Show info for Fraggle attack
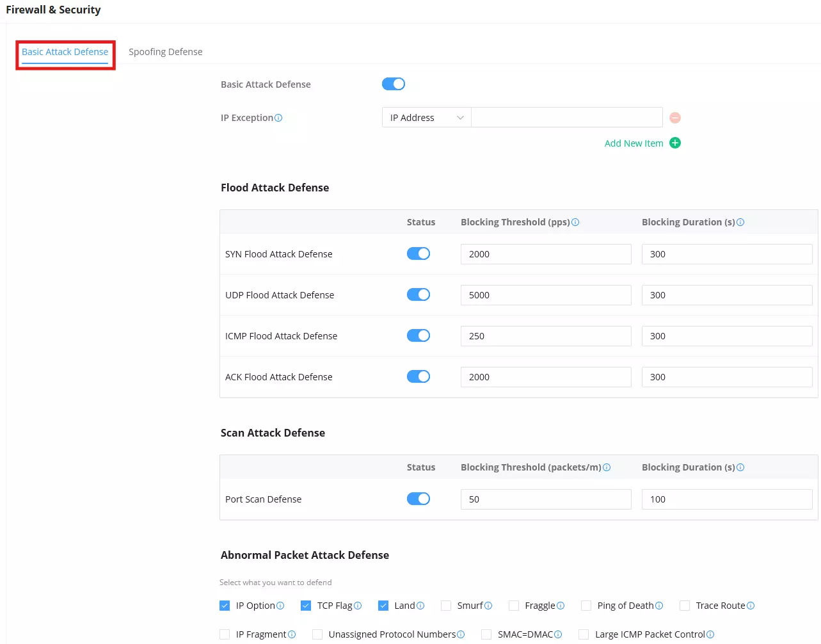This screenshot has width=821, height=644. (x=561, y=606)
